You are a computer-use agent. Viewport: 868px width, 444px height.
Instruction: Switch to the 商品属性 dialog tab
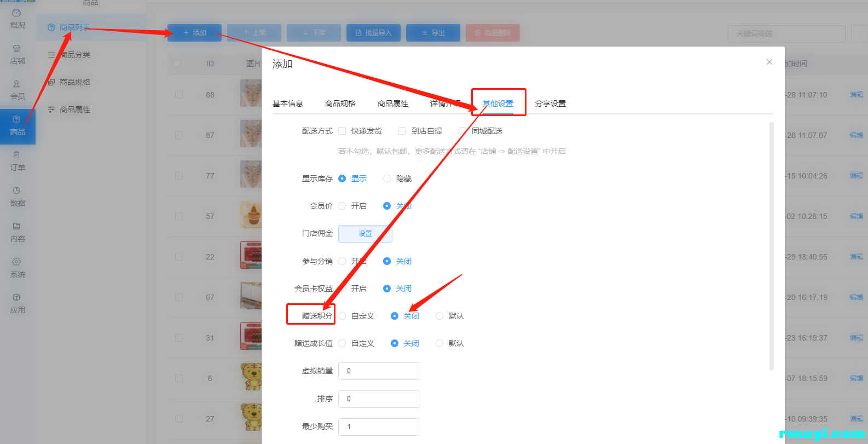coord(393,103)
